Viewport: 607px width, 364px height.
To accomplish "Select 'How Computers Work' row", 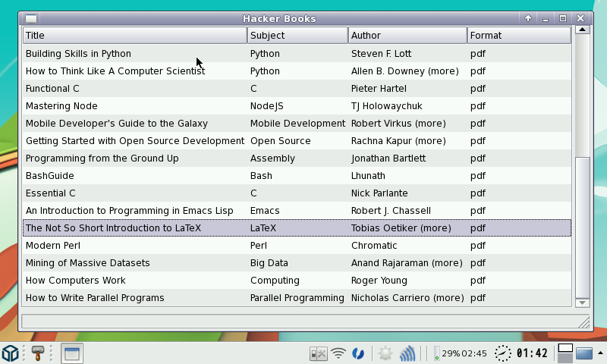I will [297, 280].
